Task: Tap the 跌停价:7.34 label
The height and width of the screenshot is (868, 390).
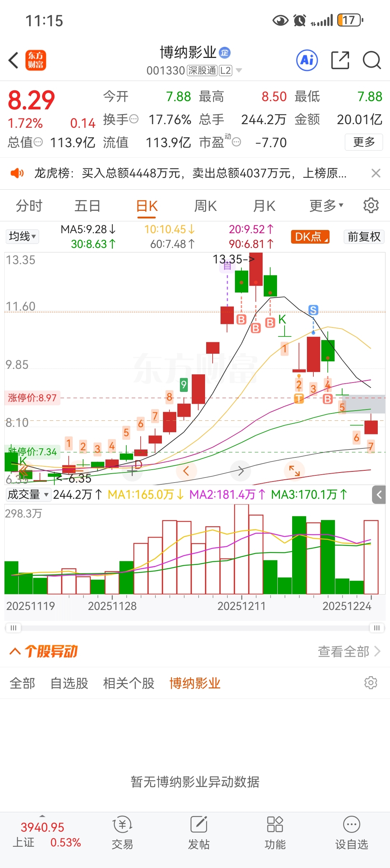Action: coord(32,452)
